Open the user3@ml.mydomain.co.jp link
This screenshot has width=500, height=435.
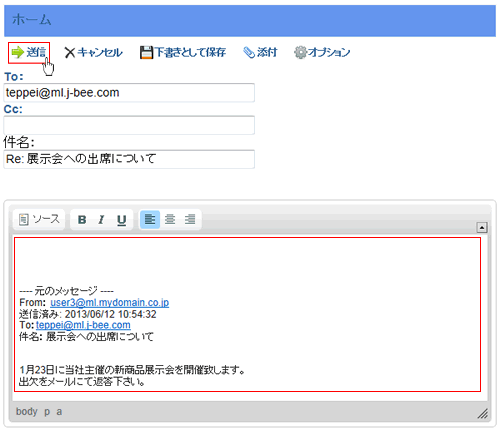coord(110,303)
